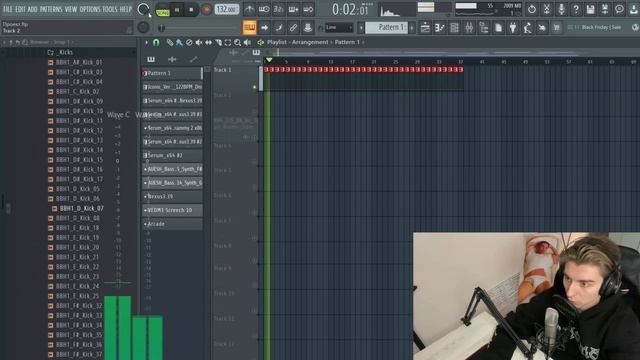
Task: Click the step-edit arrow icon
Action: click(x=264, y=28)
